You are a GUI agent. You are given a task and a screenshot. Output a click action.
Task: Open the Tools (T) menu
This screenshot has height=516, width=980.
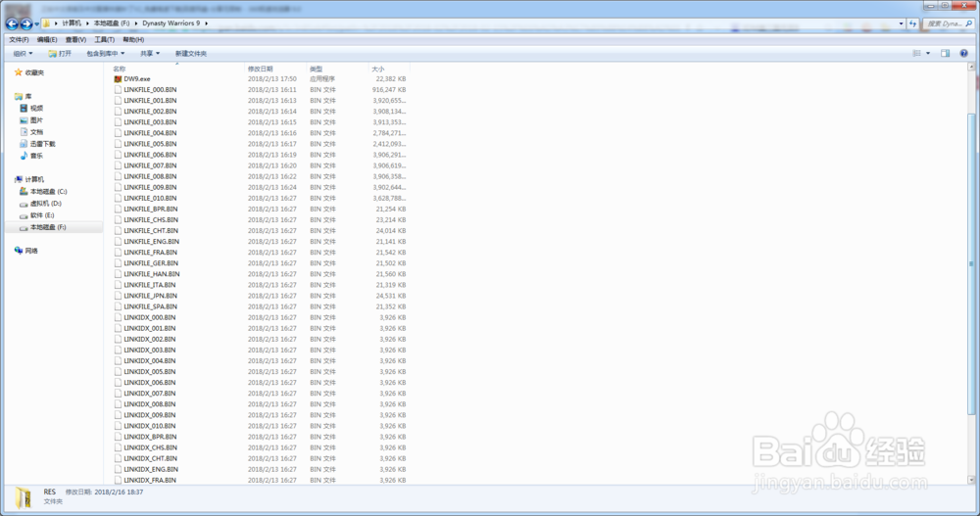(105, 39)
